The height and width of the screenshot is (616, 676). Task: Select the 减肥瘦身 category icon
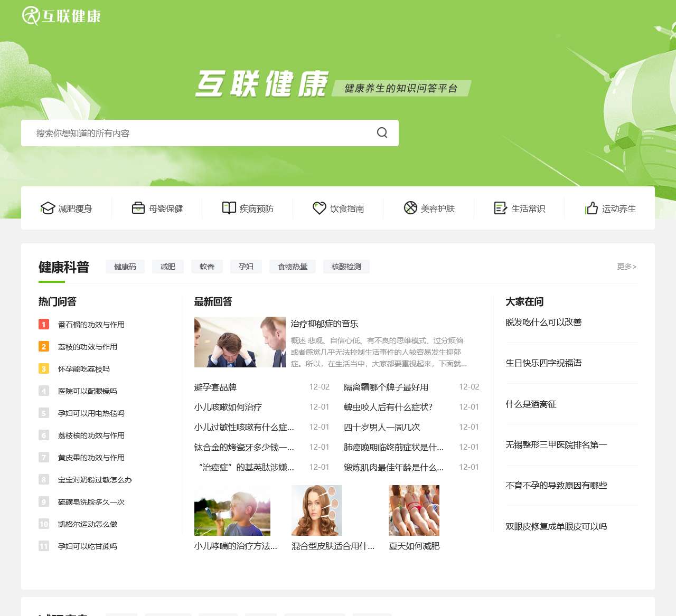point(48,208)
